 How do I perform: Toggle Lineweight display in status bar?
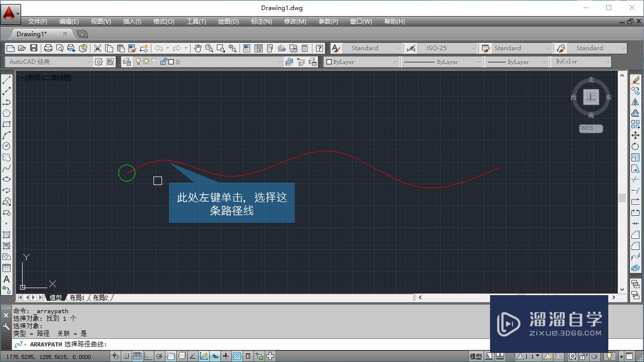point(226,356)
